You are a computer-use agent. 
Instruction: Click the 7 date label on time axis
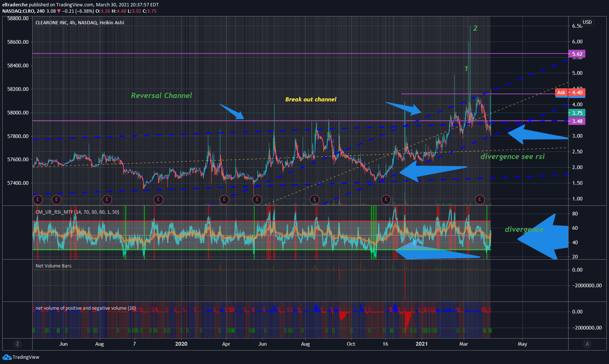pyautogui.click(x=134, y=344)
